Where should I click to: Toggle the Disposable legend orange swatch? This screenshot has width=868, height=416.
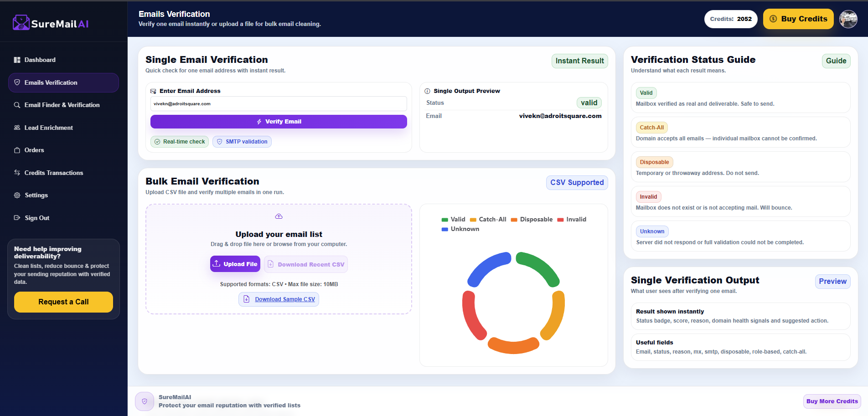pyautogui.click(x=514, y=220)
